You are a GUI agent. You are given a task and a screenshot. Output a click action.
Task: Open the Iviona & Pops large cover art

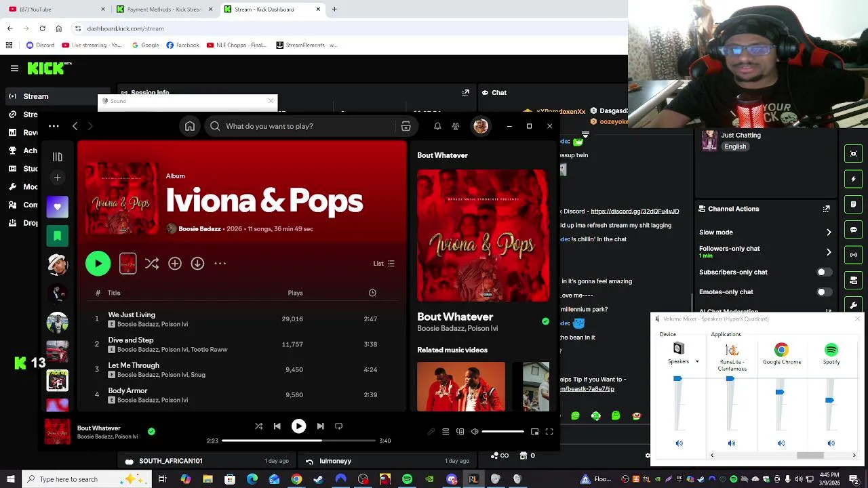pyautogui.click(x=483, y=236)
